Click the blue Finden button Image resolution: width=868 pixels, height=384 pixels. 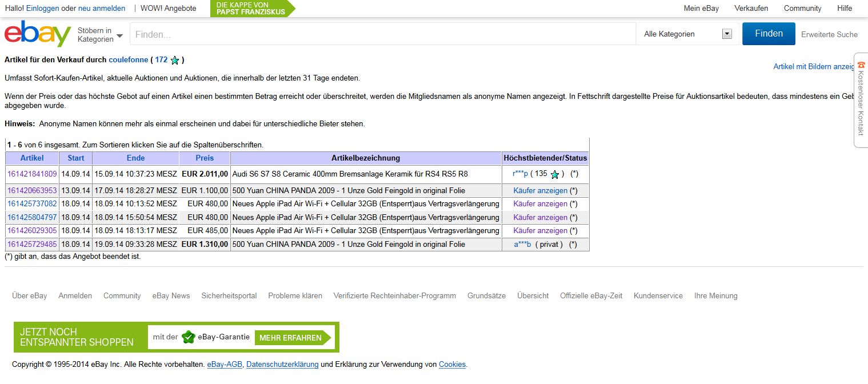pyautogui.click(x=769, y=34)
